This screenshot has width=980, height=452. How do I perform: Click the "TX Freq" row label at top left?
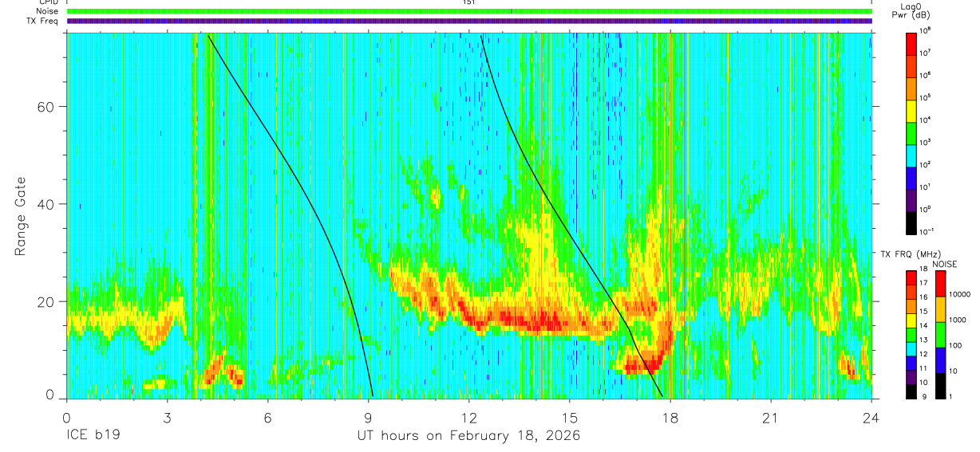coord(41,21)
